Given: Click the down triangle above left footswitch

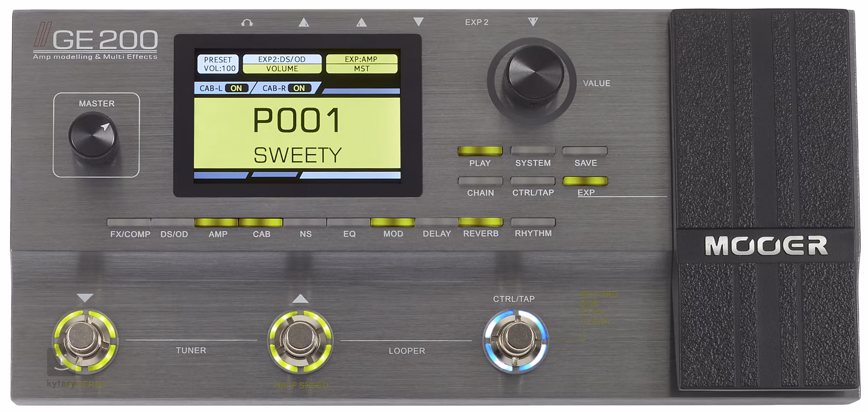Looking at the screenshot, I should coord(85,298).
